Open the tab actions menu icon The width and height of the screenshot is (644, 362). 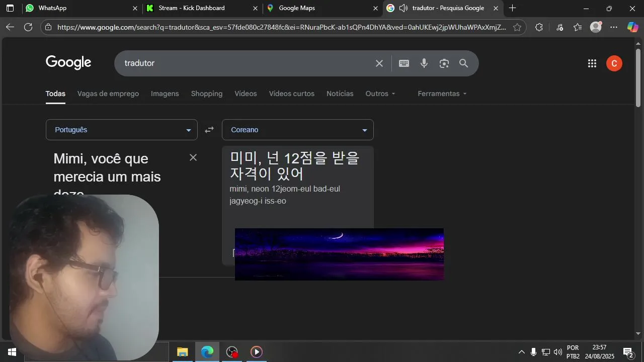[10, 8]
